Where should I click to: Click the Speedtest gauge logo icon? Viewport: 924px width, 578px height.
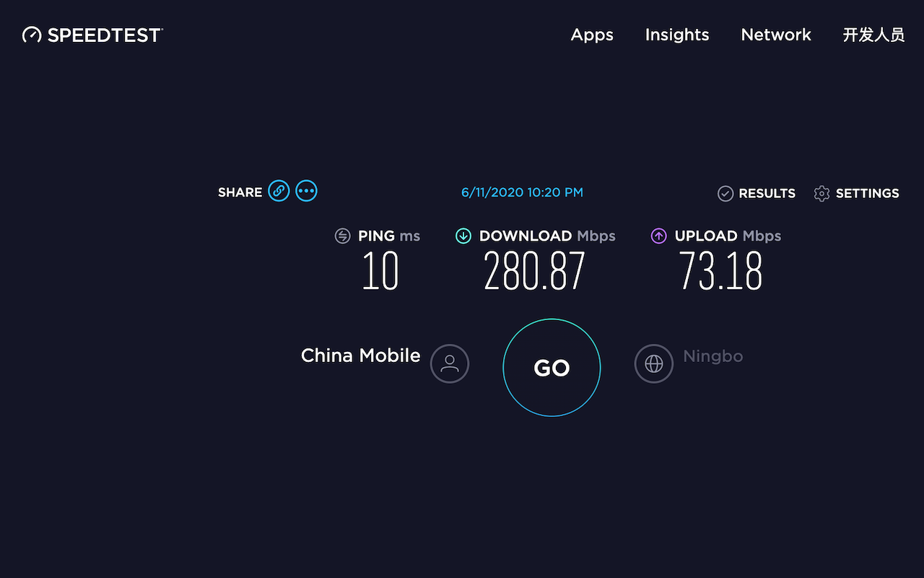[x=32, y=35]
